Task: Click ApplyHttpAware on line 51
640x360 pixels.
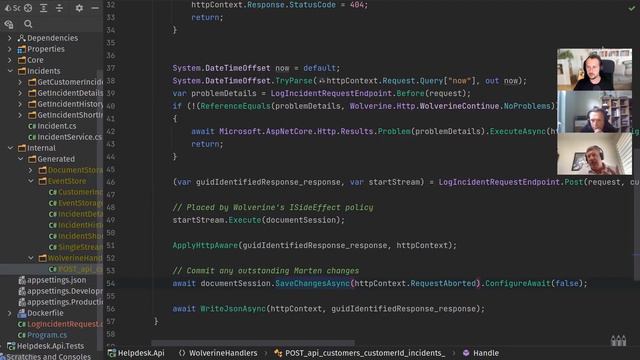Action: pos(205,245)
